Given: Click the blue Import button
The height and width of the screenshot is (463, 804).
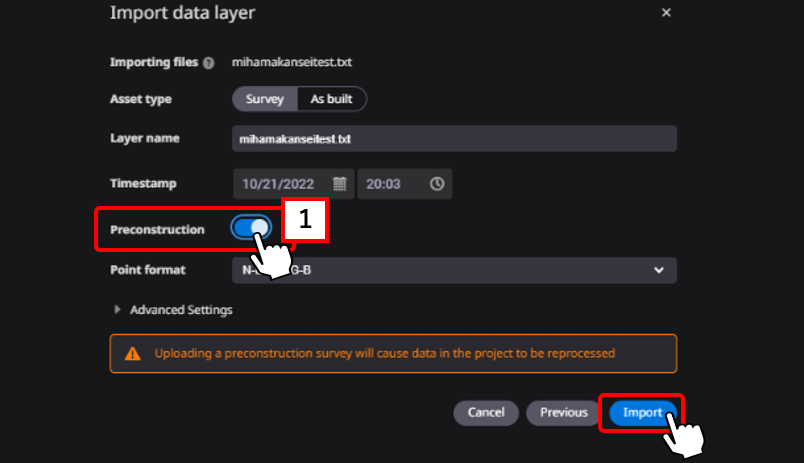Looking at the screenshot, I should tap(642, 412).
